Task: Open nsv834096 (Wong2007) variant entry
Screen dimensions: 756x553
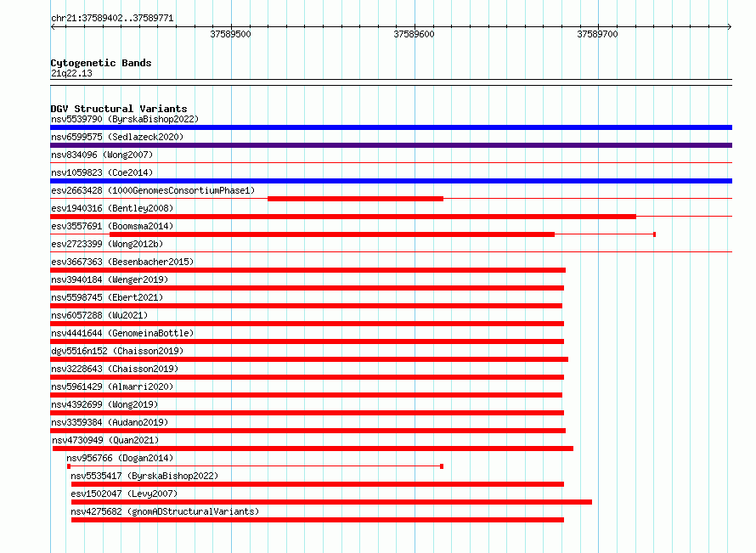Action: pyautogui.click(x=102, y=155)
